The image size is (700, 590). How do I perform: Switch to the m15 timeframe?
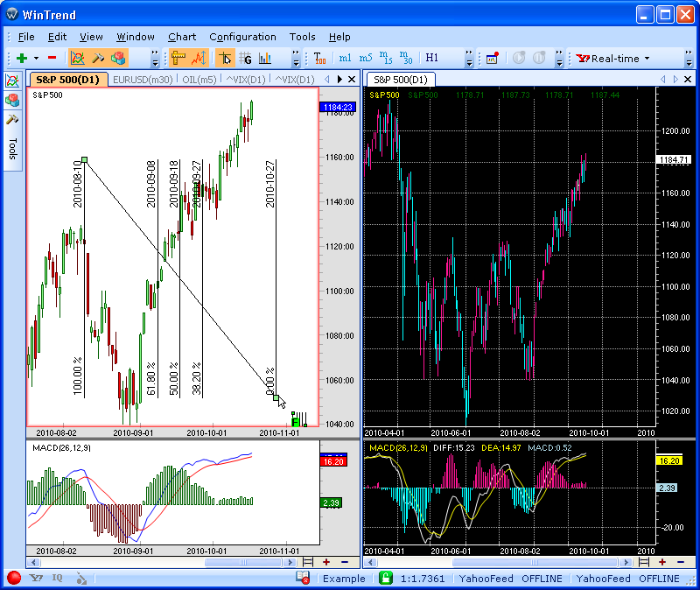click(x=386, y=58)
